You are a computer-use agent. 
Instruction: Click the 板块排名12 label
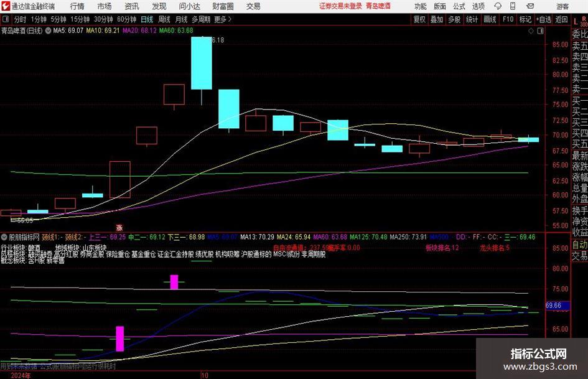[x=442, y=248]
